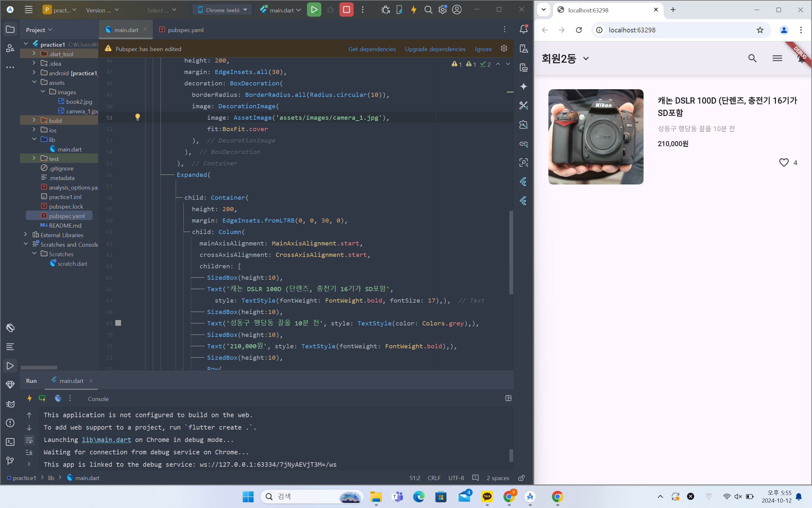Open Pubspec banner settings gear

pyautogui.click(x=504, y=48)
